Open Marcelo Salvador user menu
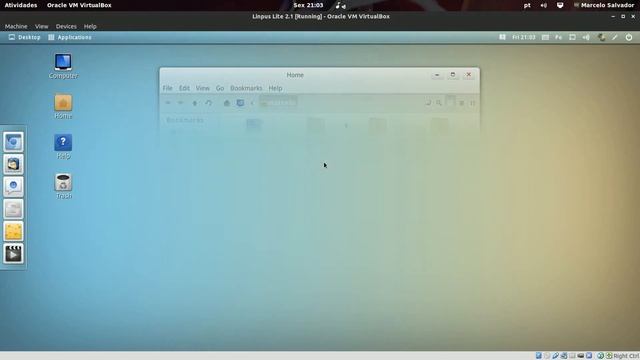 (x=604, y=5)
